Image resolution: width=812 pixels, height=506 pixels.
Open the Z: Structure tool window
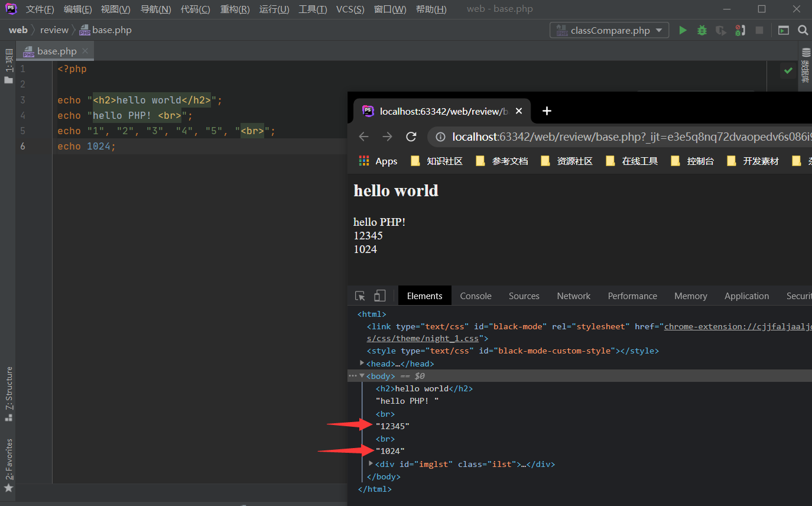coord(8,394)
